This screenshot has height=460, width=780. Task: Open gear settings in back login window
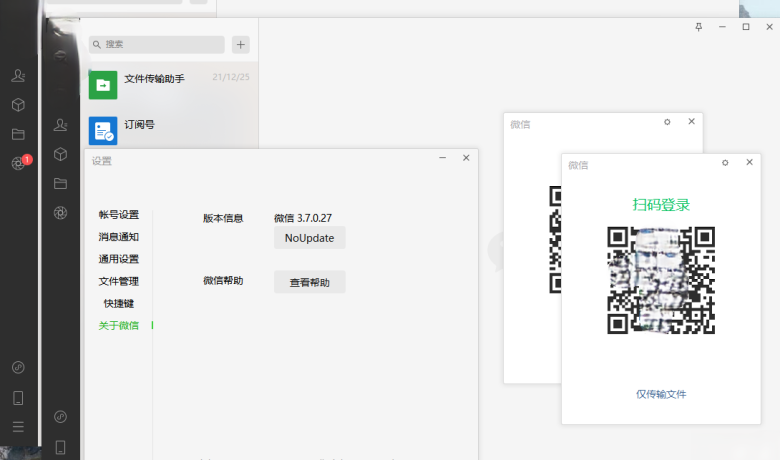(x=667, y=122)
